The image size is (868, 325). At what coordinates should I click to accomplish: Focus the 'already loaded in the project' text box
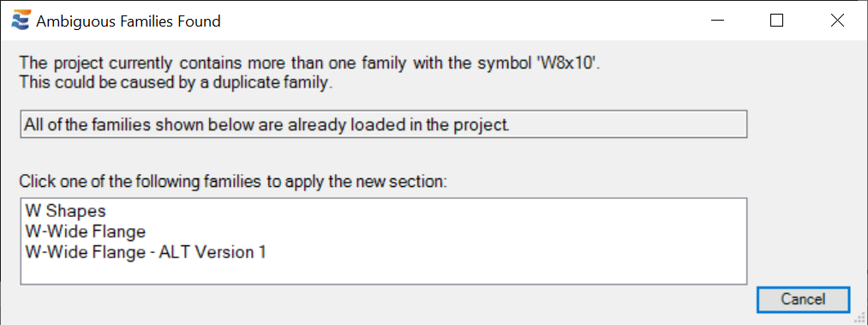tap(384, 124)
